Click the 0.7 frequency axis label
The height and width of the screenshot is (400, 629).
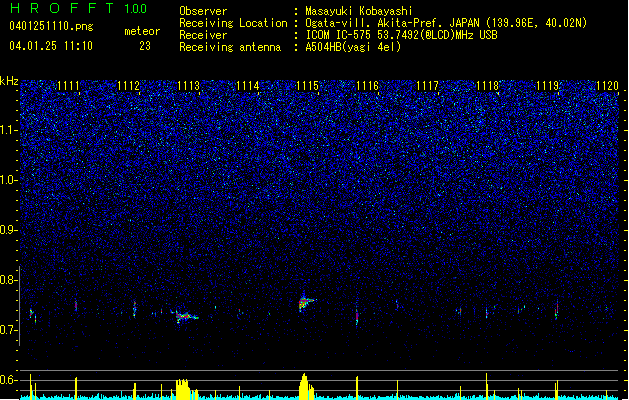point(8,330)
